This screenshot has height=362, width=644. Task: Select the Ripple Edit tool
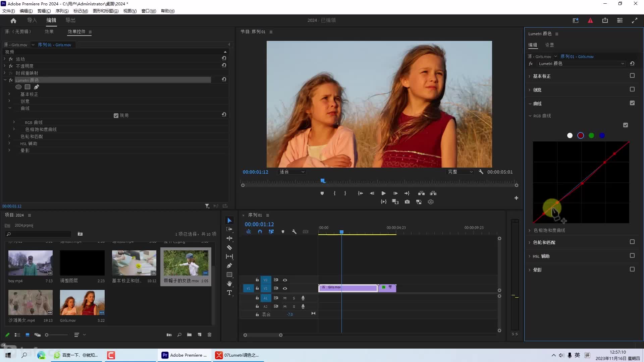pyautogui.click(x=229, y=238)
